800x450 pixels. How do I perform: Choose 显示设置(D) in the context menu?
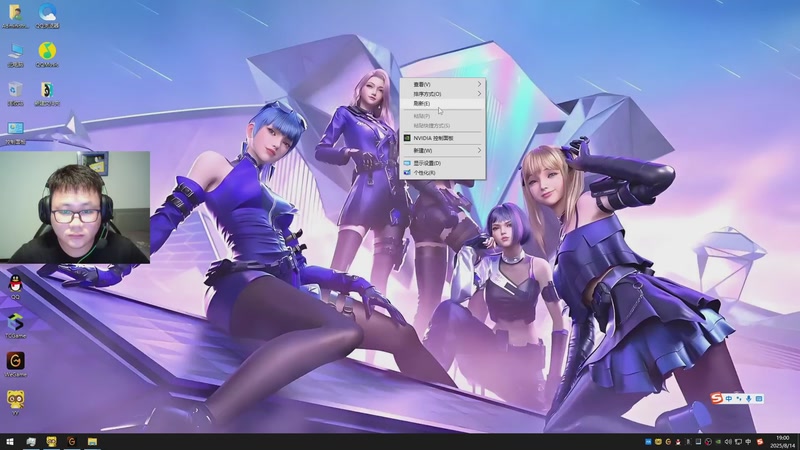click(442, 163)
